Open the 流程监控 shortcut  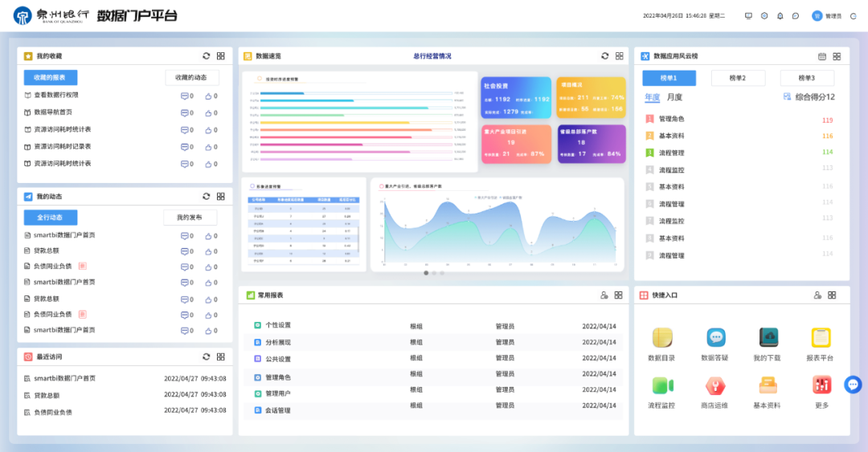point(661,393)
